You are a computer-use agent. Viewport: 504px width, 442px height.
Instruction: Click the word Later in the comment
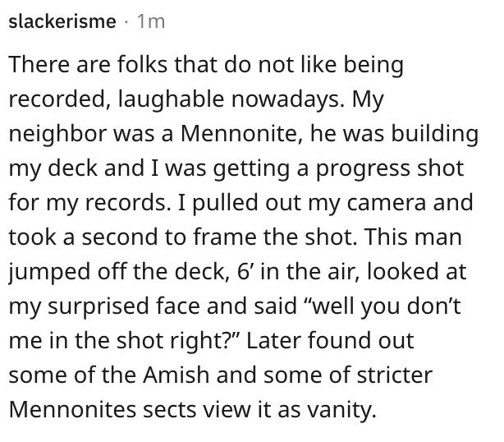(x=273, y=340)
